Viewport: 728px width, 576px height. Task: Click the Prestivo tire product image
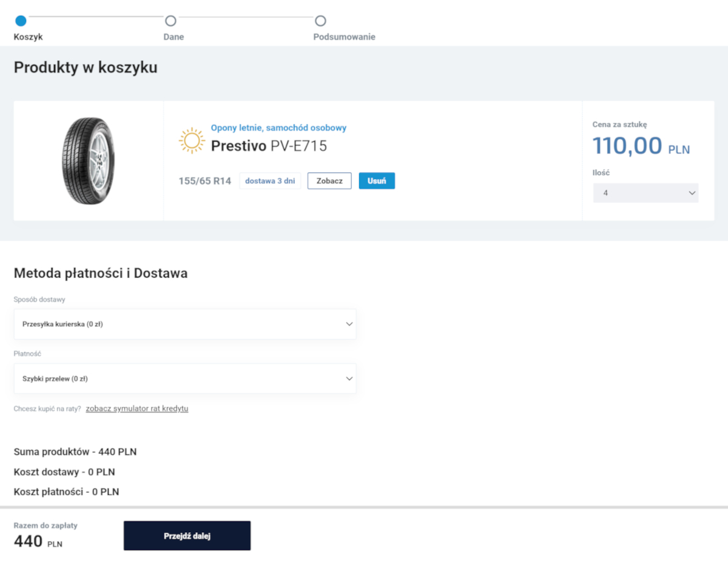pos(88,161)
